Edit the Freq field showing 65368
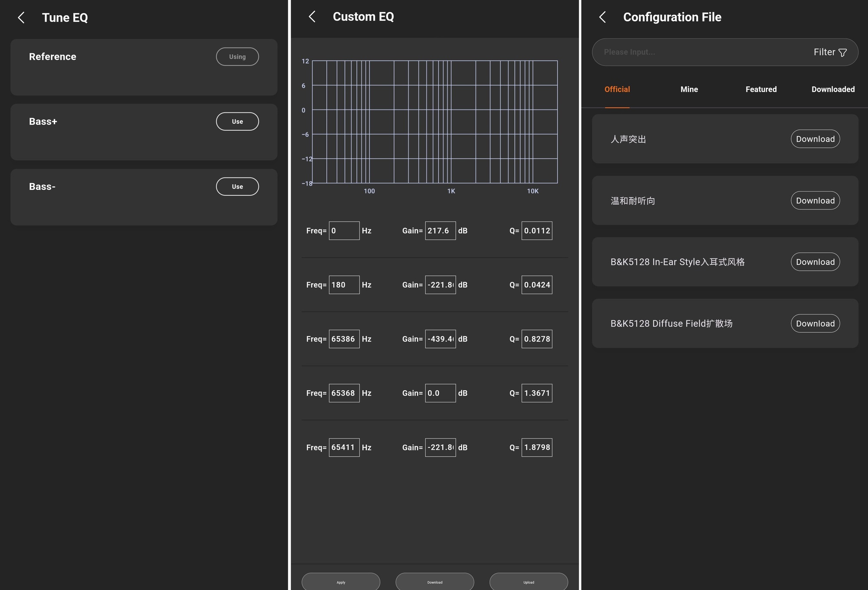 pyautogui.click(x=344, y=393)
